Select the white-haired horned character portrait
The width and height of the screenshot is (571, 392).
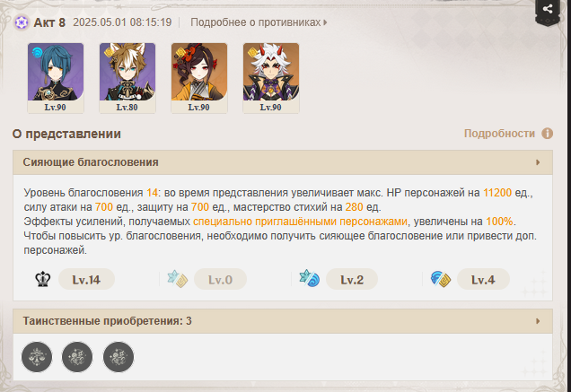pos(271,78)
